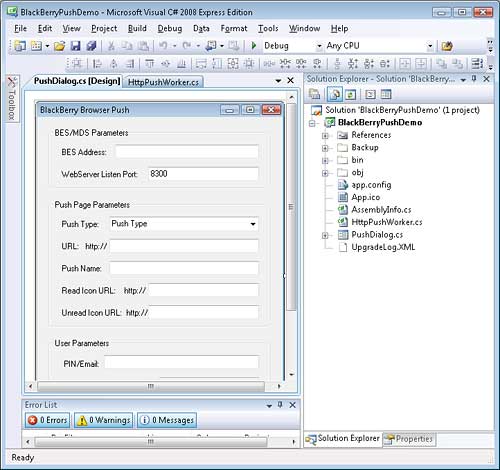The height and width of the screenshot is (470, 500).
Task: Toggle auto-hide pin on Error List
Action: (x=280, y=405)
